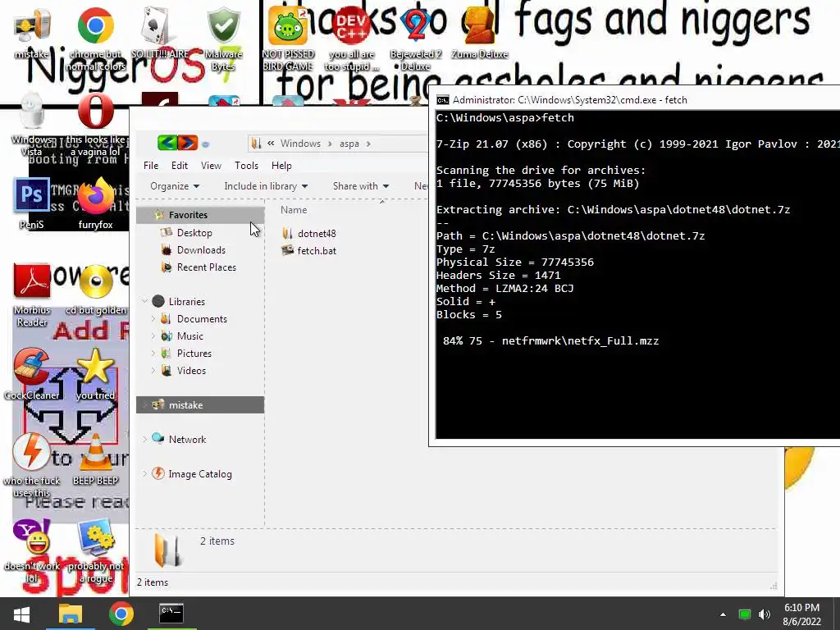This screenshot has height=630, width=840.
Task: Open the 'Share with' dropdown
Action: pyautogui.click(x=361, y=186)
